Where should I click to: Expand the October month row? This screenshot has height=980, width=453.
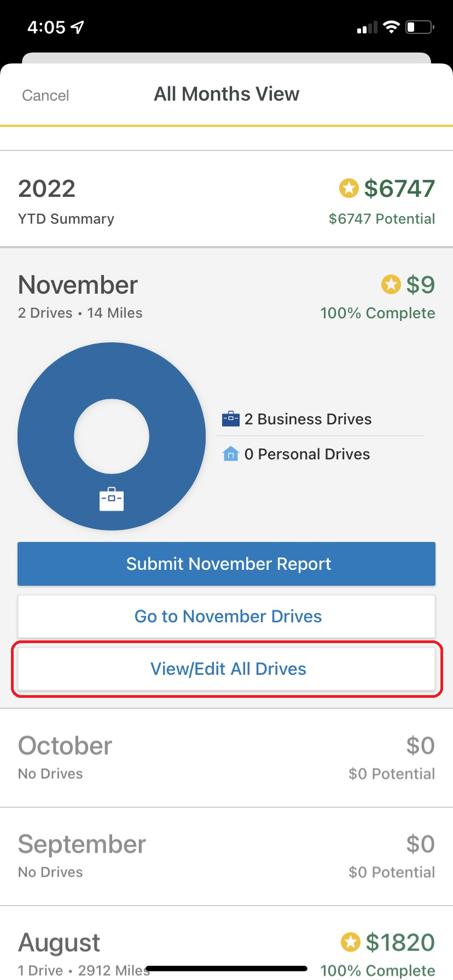226,758
